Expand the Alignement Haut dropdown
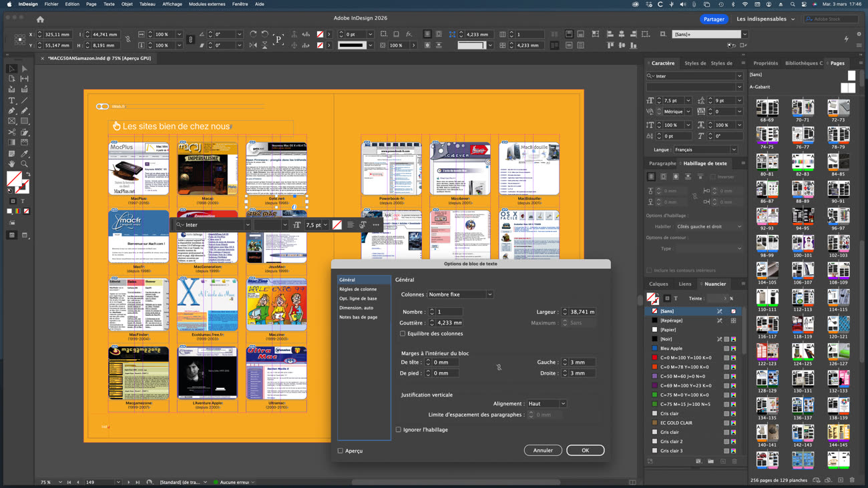 [x=546, y=404]
